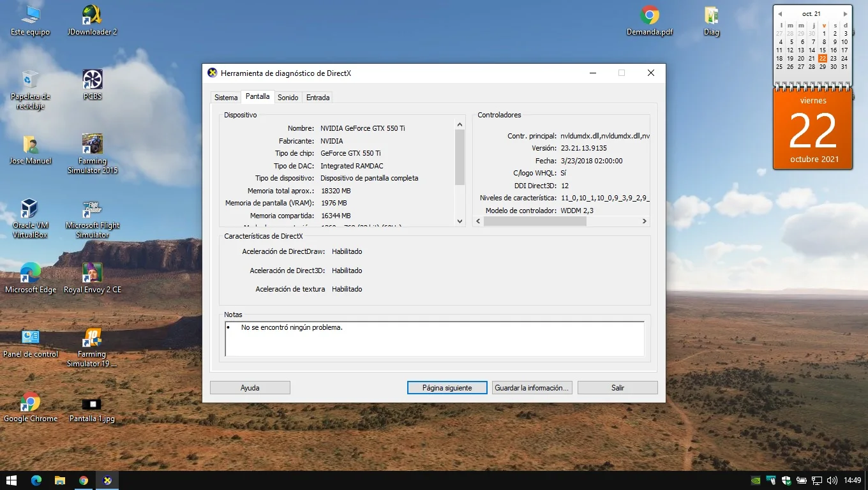This screenshot has width=868, height=490.
Task: Click the DirectX diagnostic taskbar button
Action: [107, 480]
